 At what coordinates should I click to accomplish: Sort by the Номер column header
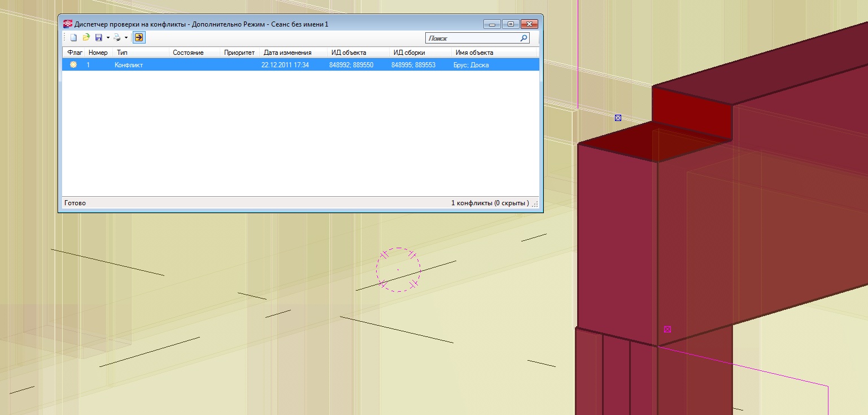coord(98,53)
